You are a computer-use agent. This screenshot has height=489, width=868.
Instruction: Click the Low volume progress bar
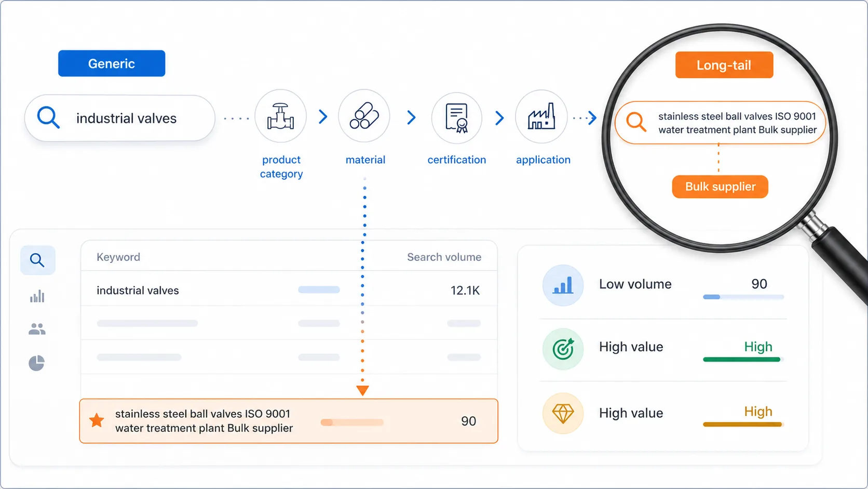point(743,297)
